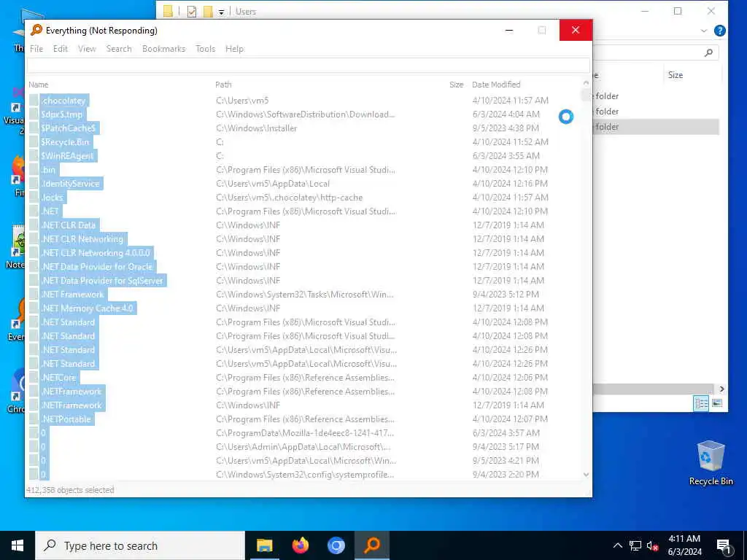Click path C:\Users\vm5\.chocolatey\http-cache
The height and width of the screenshot is (560, 747).
[289, 197]
